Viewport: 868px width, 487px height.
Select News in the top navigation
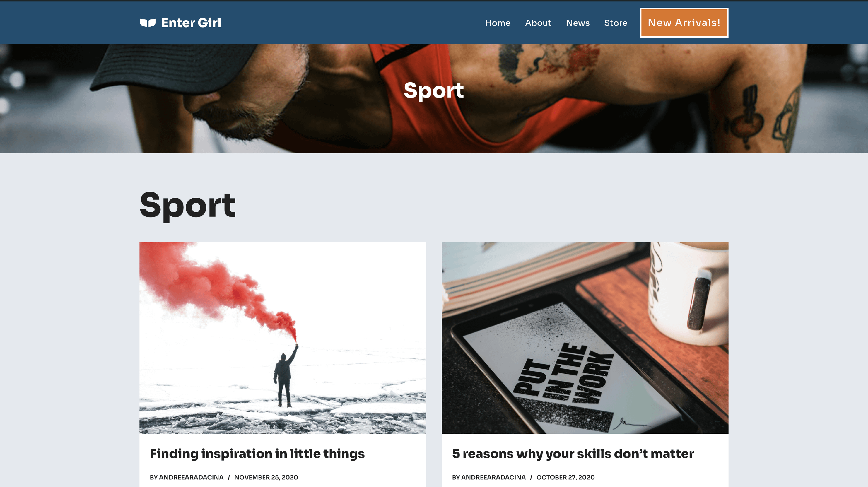pos(578,23)
